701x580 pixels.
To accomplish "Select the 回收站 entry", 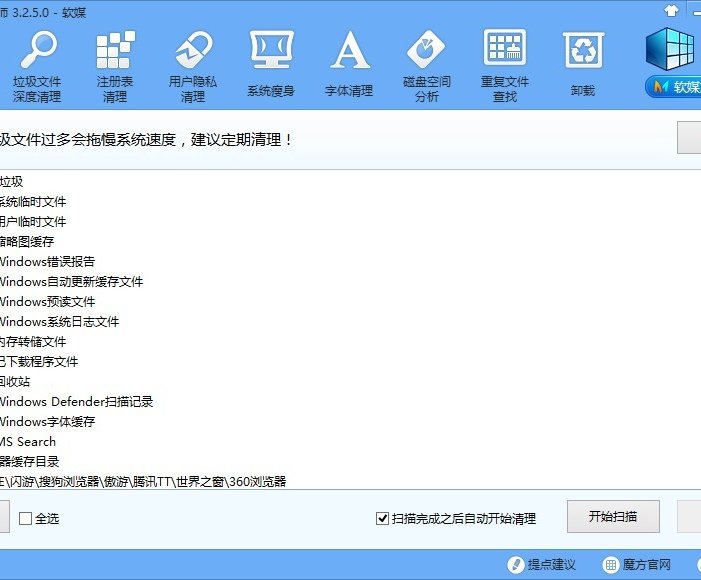I will (x=15, y=381).
